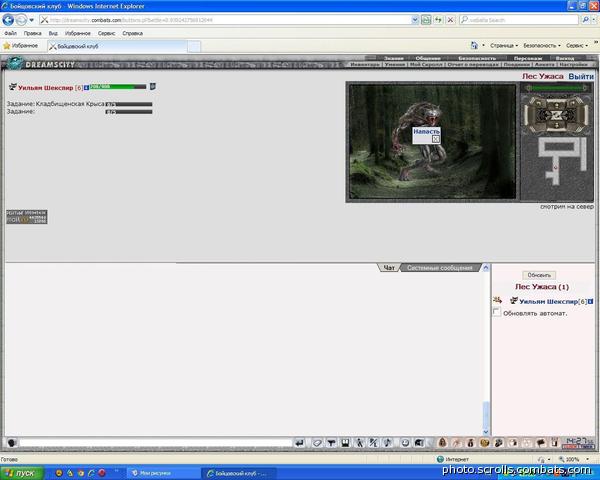Refresh the page with the IE refresh icon

pyautogui.click(x=438, y=20)
